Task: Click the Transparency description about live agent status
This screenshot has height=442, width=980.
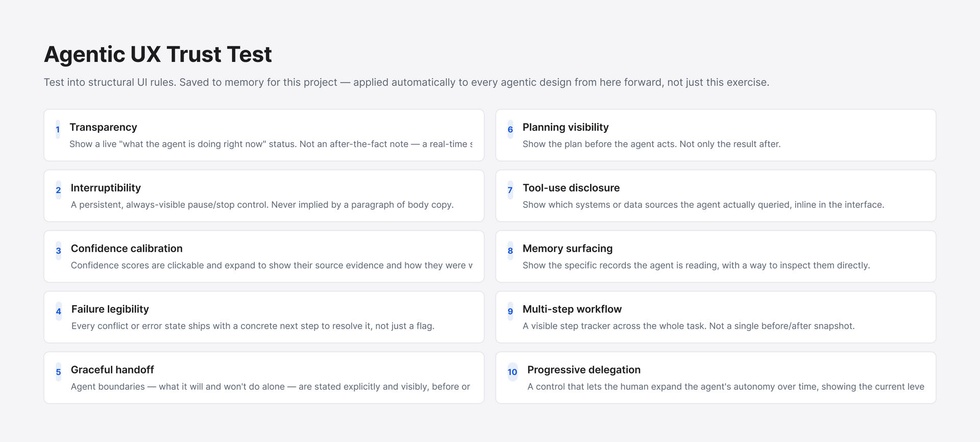Action: point(271,144)
